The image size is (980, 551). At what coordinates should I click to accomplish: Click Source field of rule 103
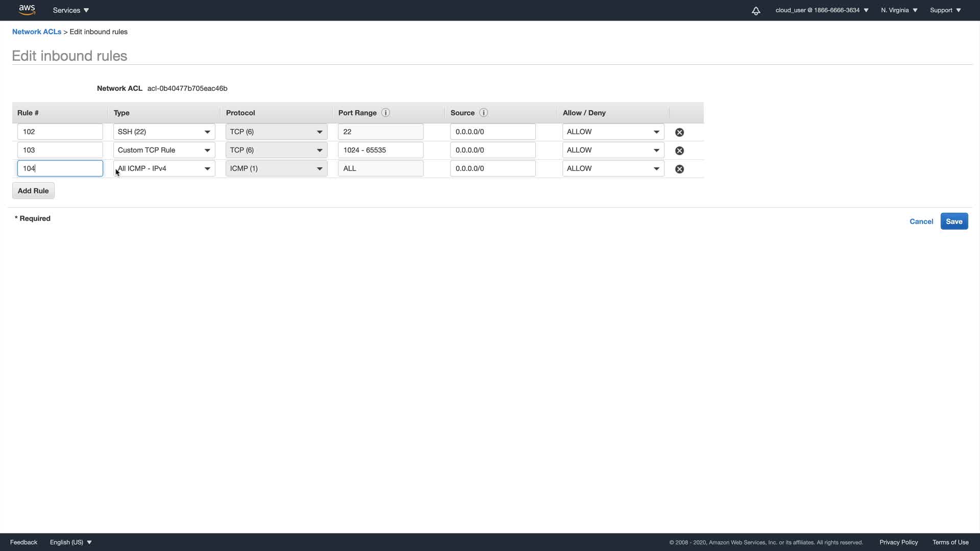coord(493,150)
